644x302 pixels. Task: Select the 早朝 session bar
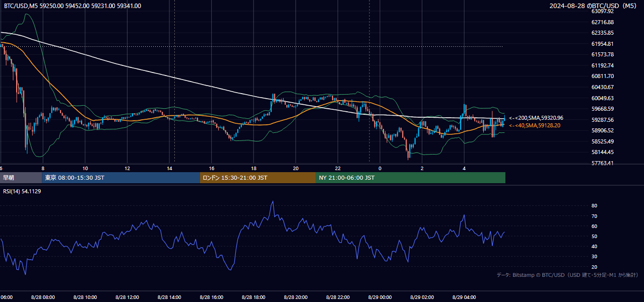21,178
